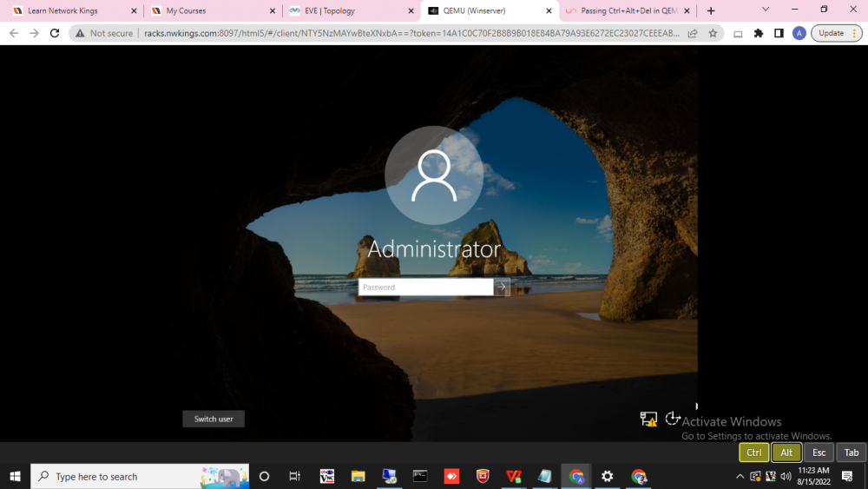Image resolution: width=868 pixels, height=489 pixels.
Task: Open the notepad-style taskbar app
Action: point(545,476)
